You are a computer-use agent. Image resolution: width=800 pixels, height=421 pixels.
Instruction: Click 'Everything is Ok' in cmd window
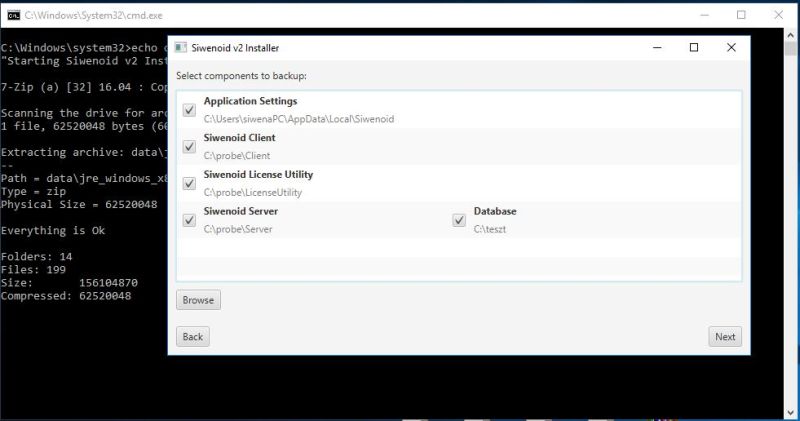point(53,231)
